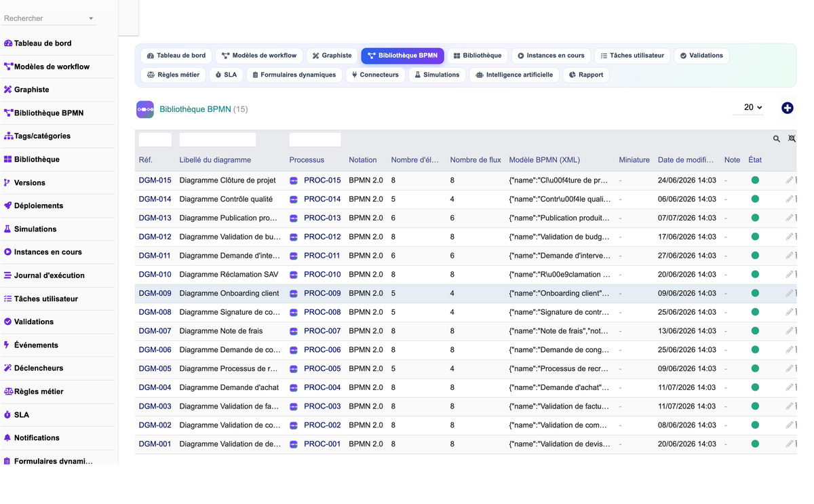The width and height of the screenshot is (814, 504).
Task: Click Diagramme Contrôle qualité label
Action: point(226,199)
